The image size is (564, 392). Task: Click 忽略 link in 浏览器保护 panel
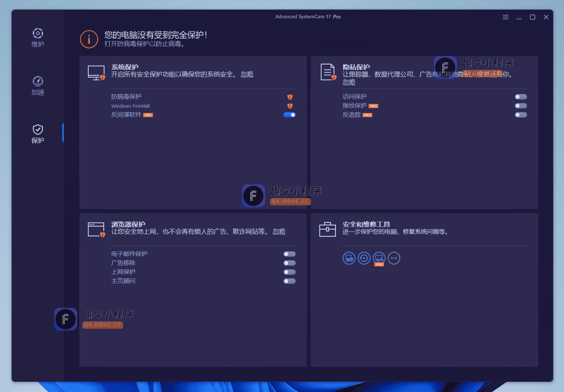tap(279, 231)
